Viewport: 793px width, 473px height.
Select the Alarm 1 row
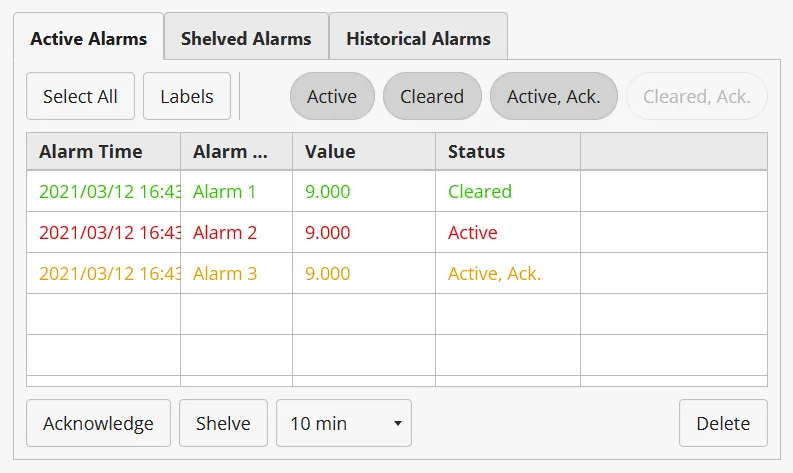[x=224, y=191]
